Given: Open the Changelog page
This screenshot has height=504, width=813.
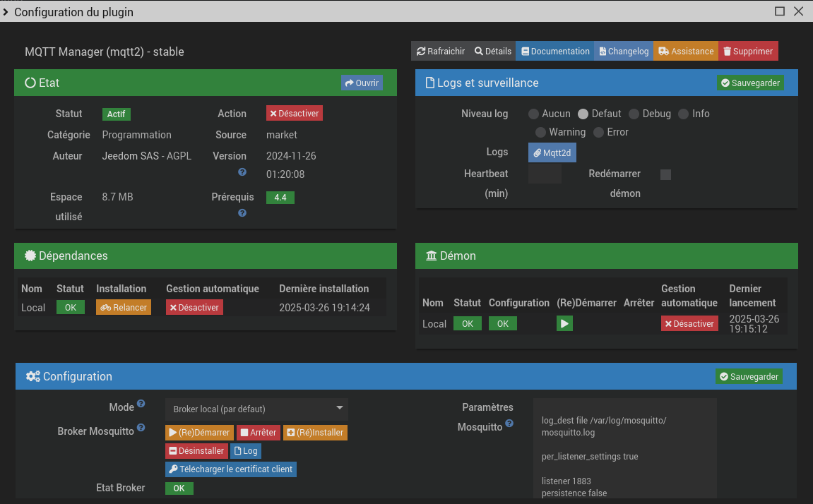Looking at the screenshot, I should point(623,52).
